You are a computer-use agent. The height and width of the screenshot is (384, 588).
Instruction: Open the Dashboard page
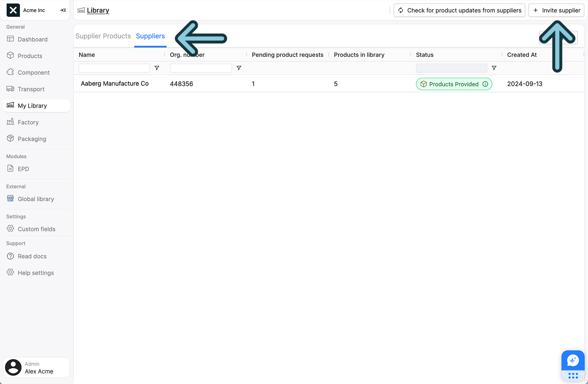click(32, 39)
